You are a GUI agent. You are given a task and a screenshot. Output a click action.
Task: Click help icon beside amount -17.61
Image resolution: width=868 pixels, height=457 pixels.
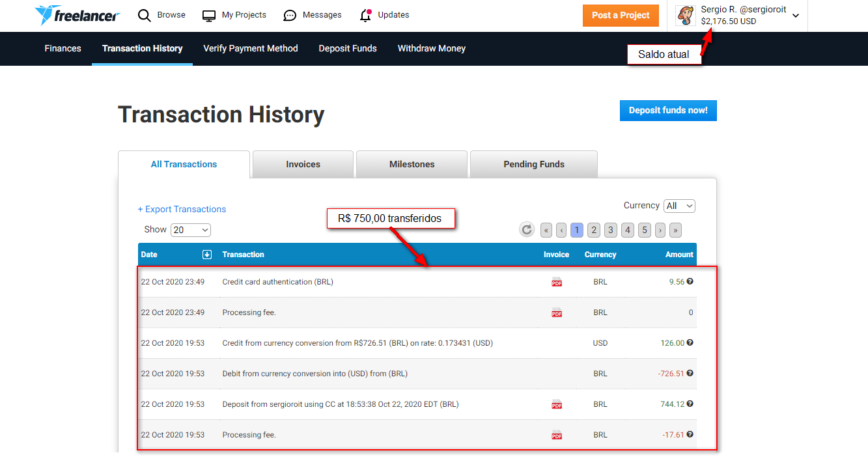[x=690, y=434]
